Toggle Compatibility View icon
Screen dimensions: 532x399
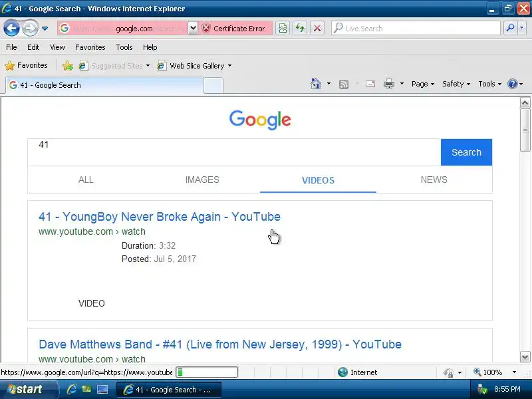tap(283, 28)
